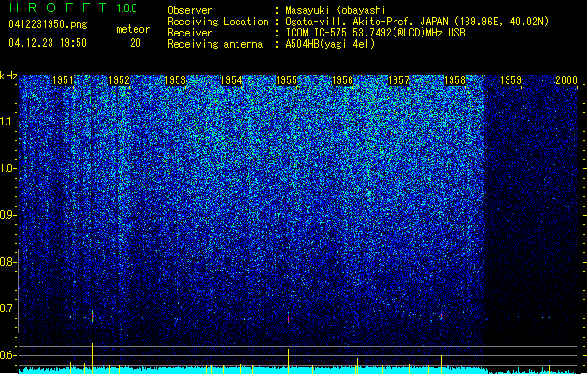Screen dimensions: 588x374
Task: Click the Receiving antenna label
Action: [215, 44]
